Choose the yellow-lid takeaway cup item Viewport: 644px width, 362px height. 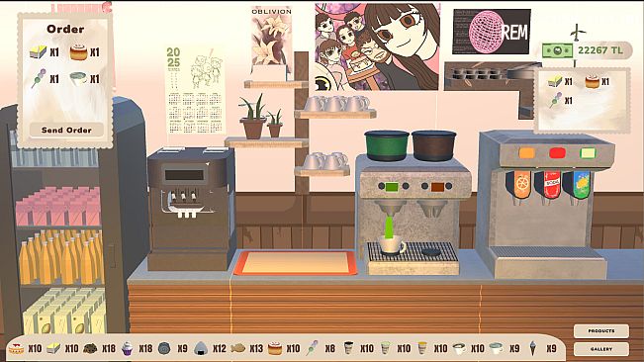pos(421,348)
